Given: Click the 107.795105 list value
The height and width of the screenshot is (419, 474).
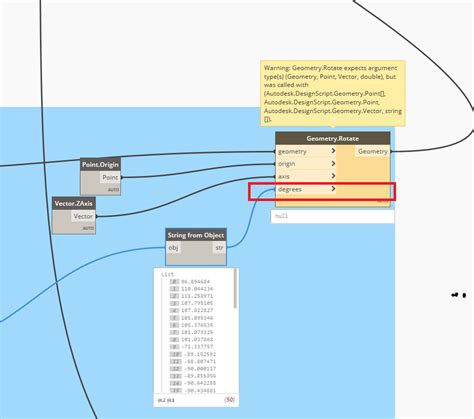Looking at the screenshot, I should click(x=197, y=303).
